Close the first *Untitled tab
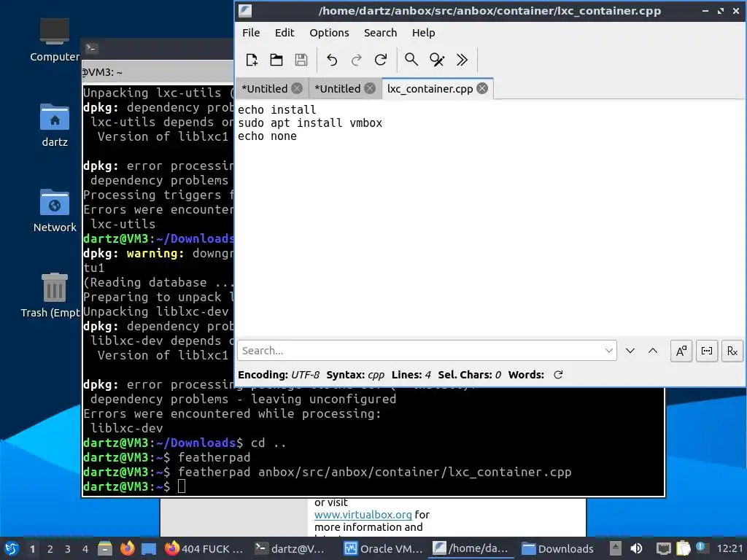 pyautogui.click(x=297, y=88)
